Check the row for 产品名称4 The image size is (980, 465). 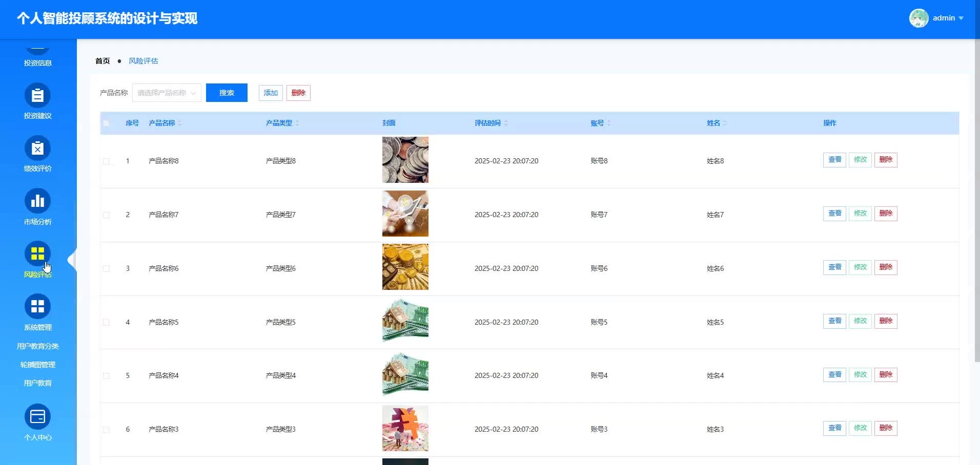(106, 375)
